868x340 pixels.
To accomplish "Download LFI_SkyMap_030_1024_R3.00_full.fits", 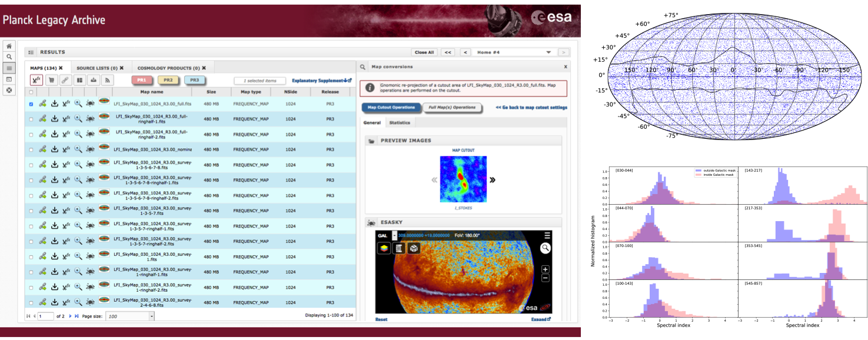I will [x=54, y=103].
